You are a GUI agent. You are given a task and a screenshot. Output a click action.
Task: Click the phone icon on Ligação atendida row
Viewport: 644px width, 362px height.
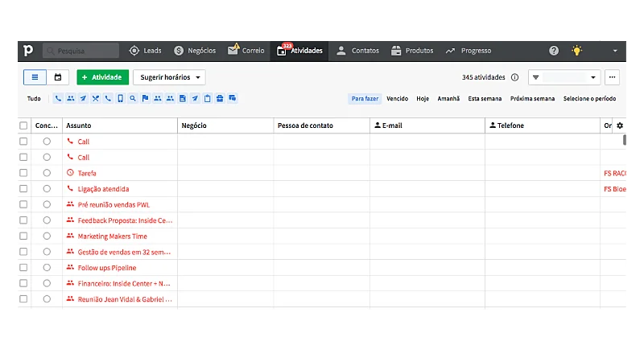click(x=70, y=188)
